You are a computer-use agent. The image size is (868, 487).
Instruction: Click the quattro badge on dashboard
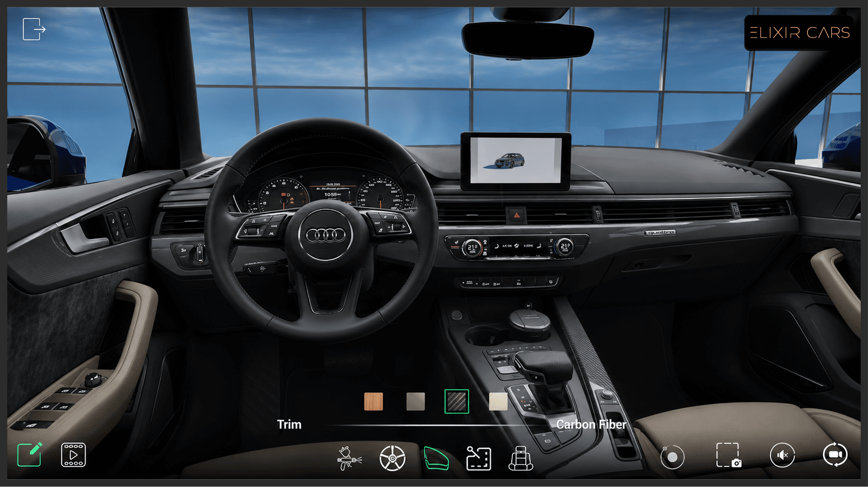[660, 233]
